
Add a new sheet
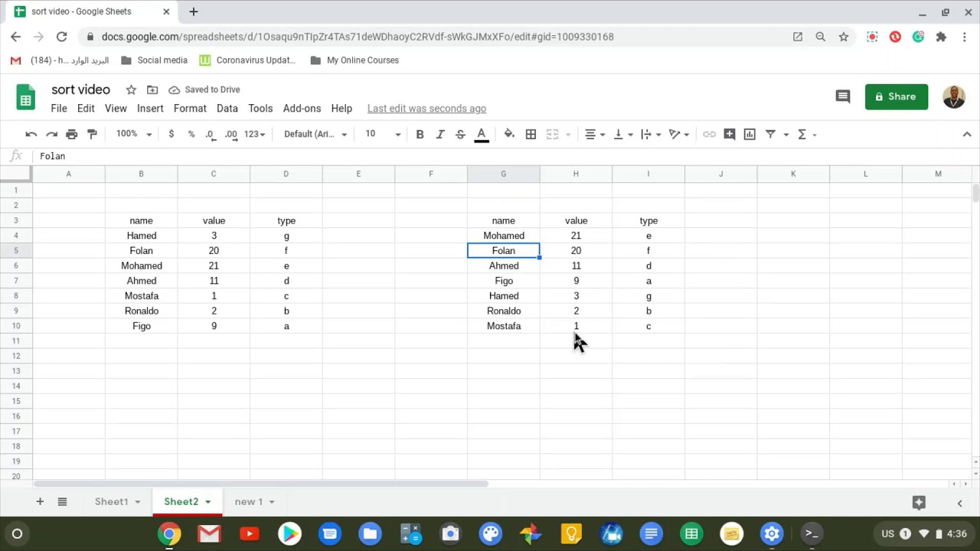point(40,501)
